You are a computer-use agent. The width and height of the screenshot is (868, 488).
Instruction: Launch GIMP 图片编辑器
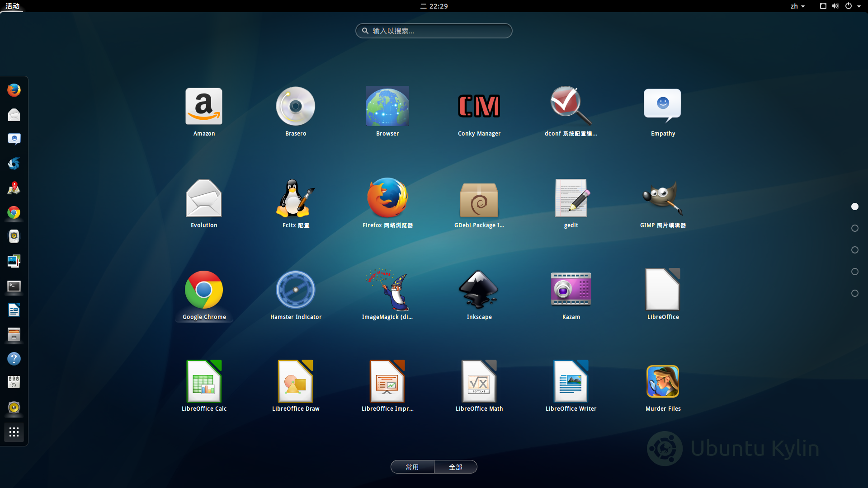click(662, 198)
